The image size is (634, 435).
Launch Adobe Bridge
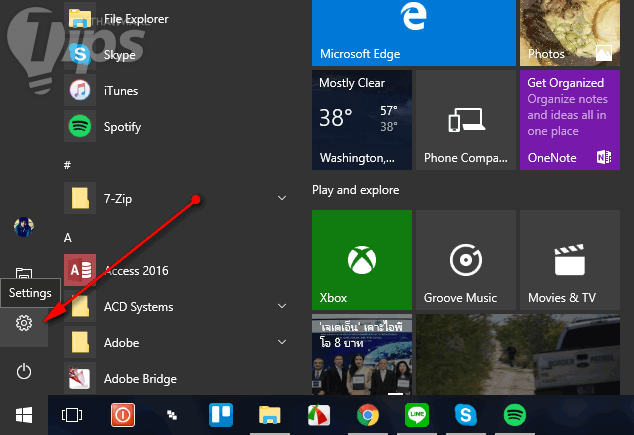(176, 378)
